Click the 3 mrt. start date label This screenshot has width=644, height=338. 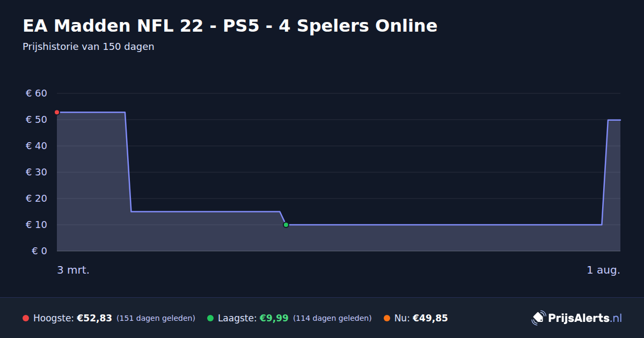point(74,270)
